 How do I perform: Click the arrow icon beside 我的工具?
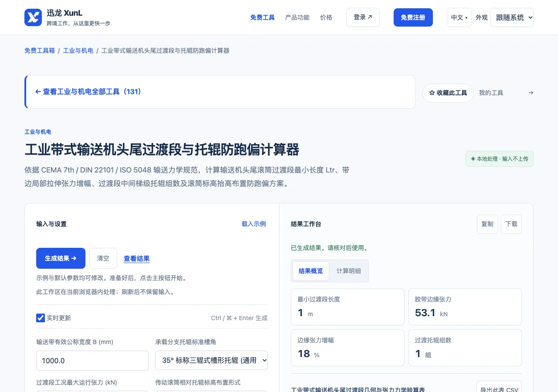tap(531, 93)
